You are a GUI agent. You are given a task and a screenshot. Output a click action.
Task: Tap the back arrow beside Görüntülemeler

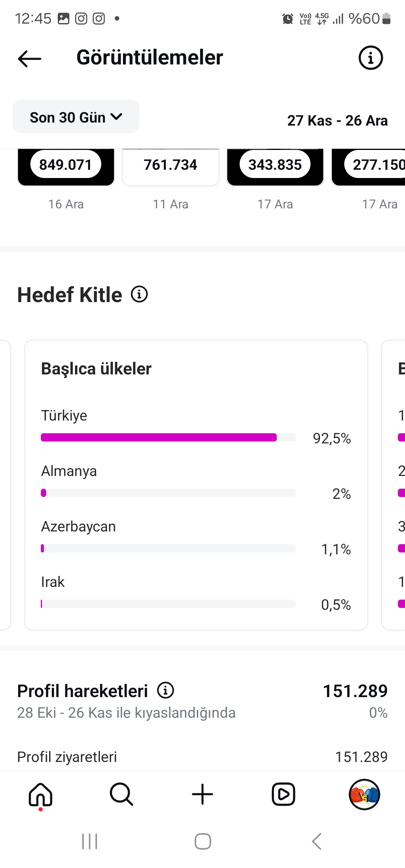click(29, 58)
